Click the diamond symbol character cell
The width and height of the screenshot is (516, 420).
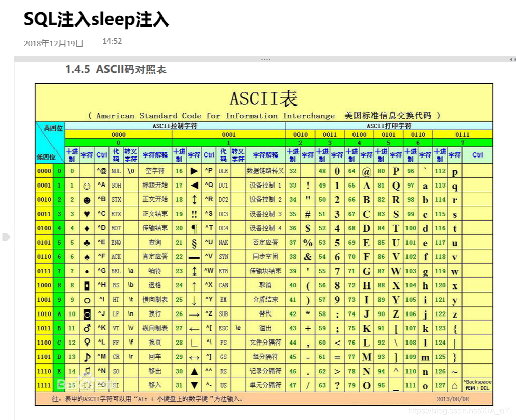click(x=87, y=228)
